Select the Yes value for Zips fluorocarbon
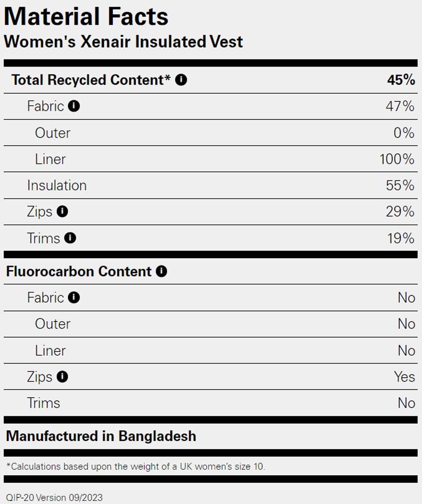Image resolution: width=422 pixels, height=504 pixels. pyautogui.click(x=405, y=376)
